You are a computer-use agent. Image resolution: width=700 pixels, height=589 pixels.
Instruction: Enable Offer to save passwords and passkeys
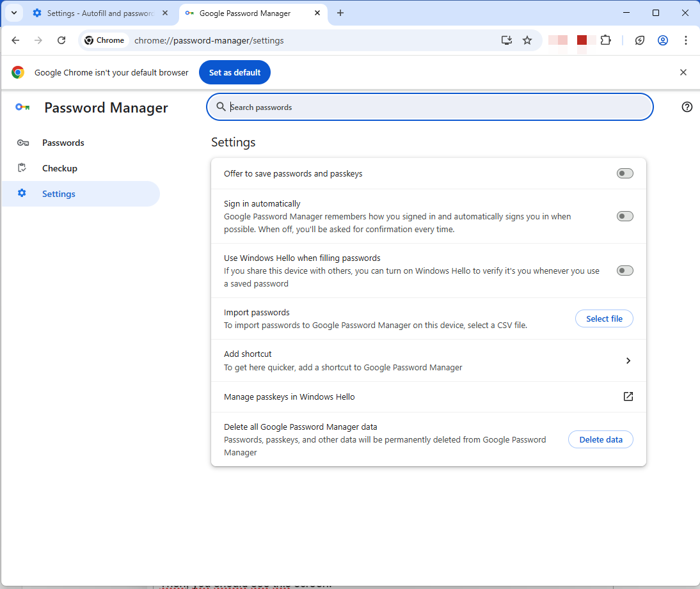click(x=625, y=173)
